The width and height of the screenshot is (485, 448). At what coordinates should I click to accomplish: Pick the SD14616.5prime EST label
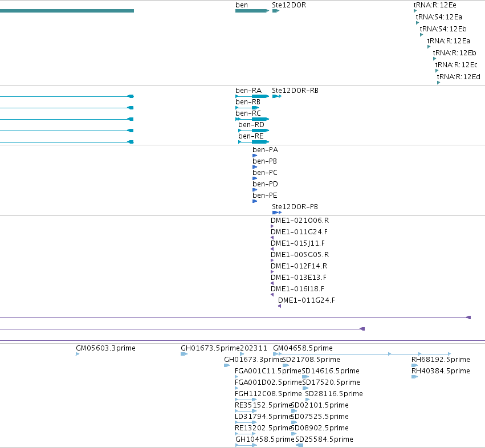coord(331,371)
